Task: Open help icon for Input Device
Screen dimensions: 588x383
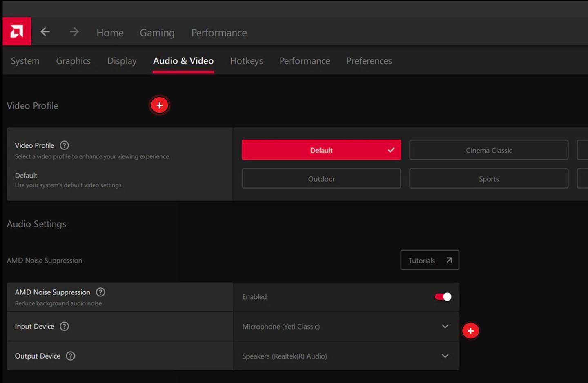Action: [64, 326]
